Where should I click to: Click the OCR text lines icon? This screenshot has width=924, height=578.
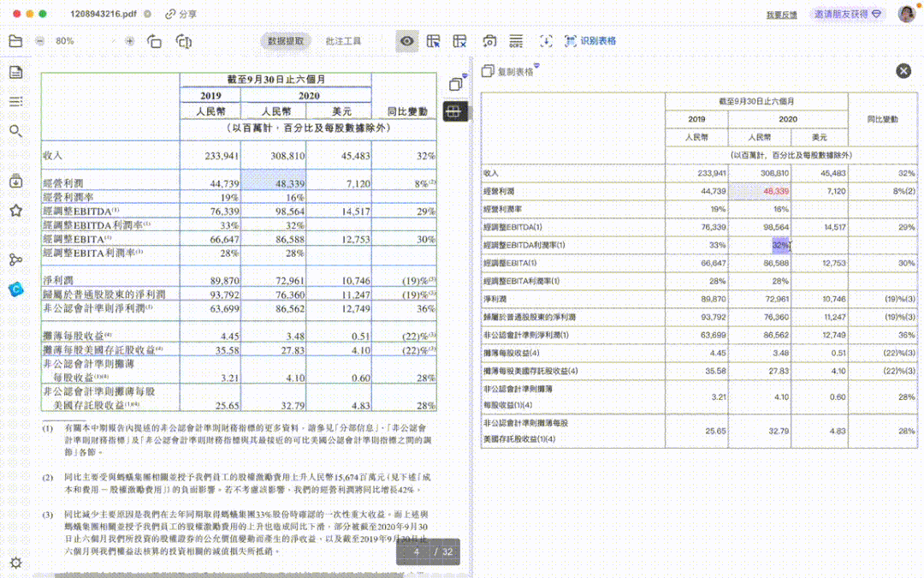pos(516,41)
